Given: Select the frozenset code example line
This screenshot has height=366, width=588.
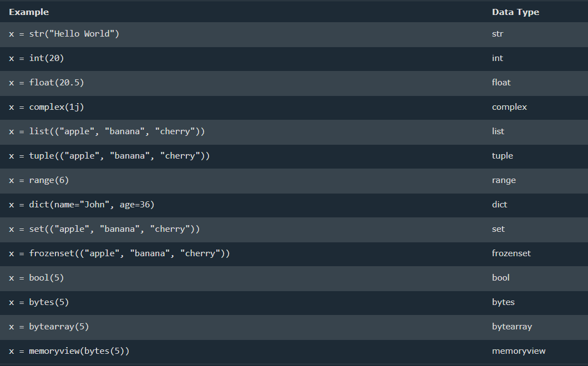Looking at the screenshot, I should pos(119,253).
